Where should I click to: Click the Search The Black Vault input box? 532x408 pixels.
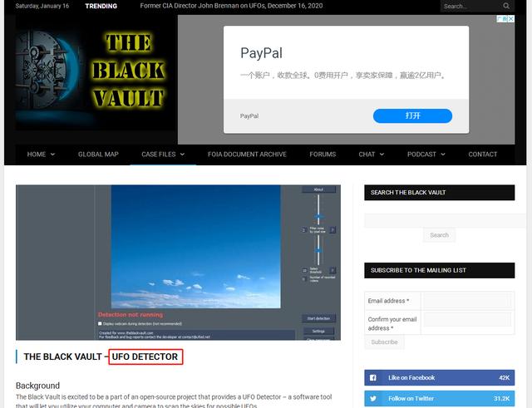coord(445,220)
